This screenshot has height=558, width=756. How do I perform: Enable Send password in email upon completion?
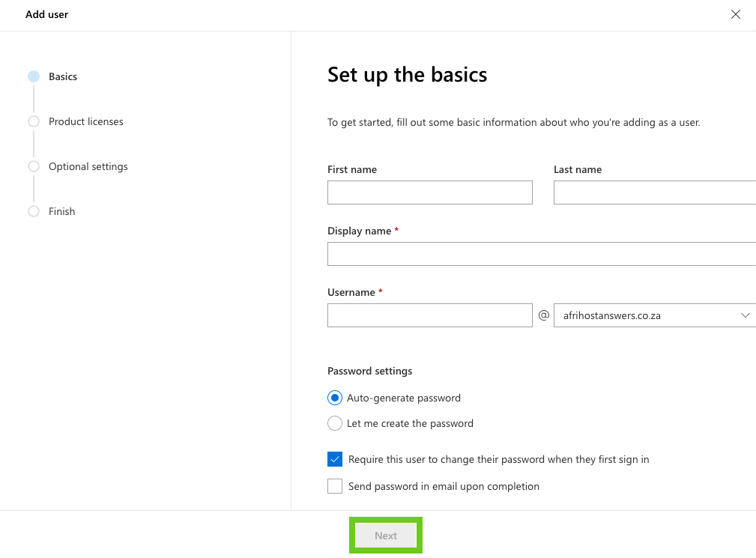(x=335, y=486)
